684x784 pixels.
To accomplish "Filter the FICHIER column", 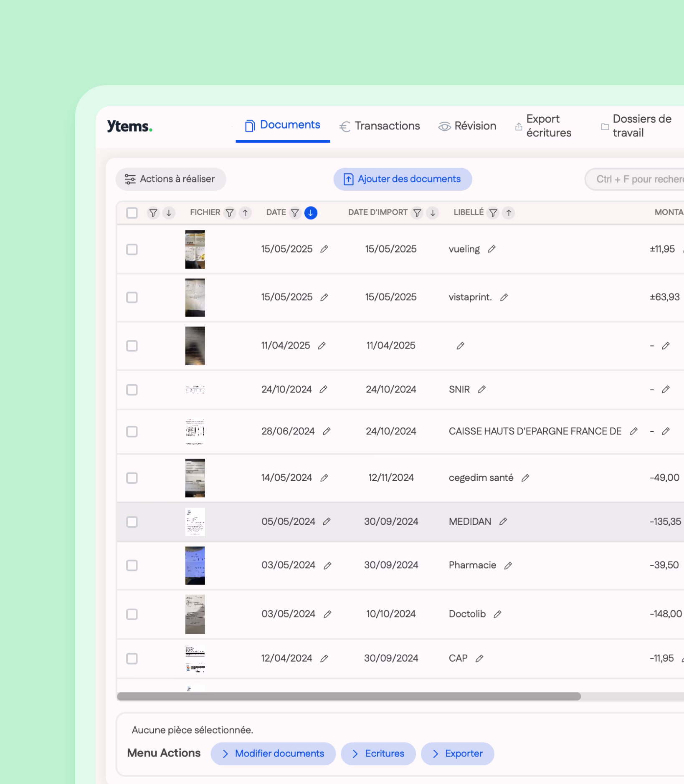I will tap(230, 213).
